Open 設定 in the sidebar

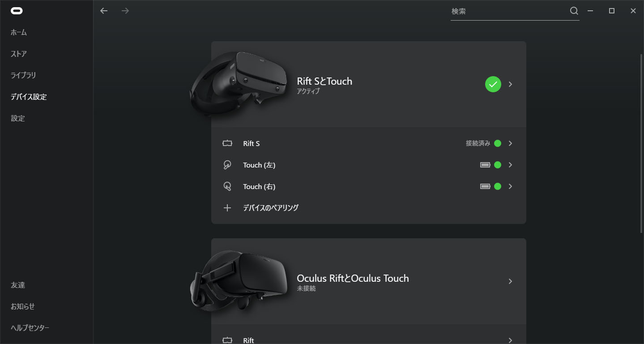[18, 118]
